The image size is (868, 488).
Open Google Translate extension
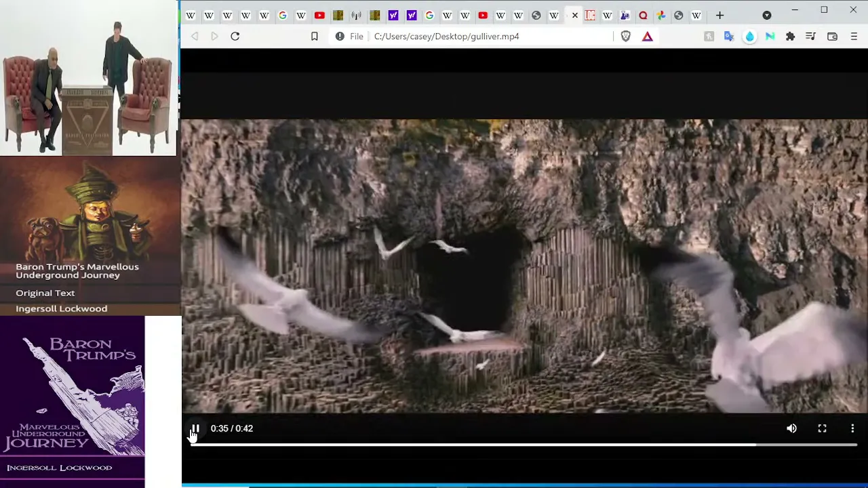(729, 36)
